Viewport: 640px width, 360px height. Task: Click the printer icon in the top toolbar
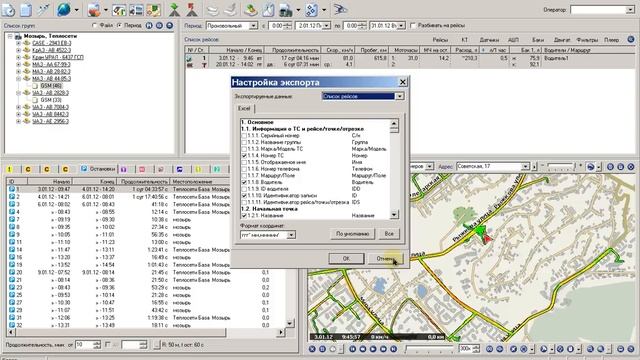coord(286,9)
